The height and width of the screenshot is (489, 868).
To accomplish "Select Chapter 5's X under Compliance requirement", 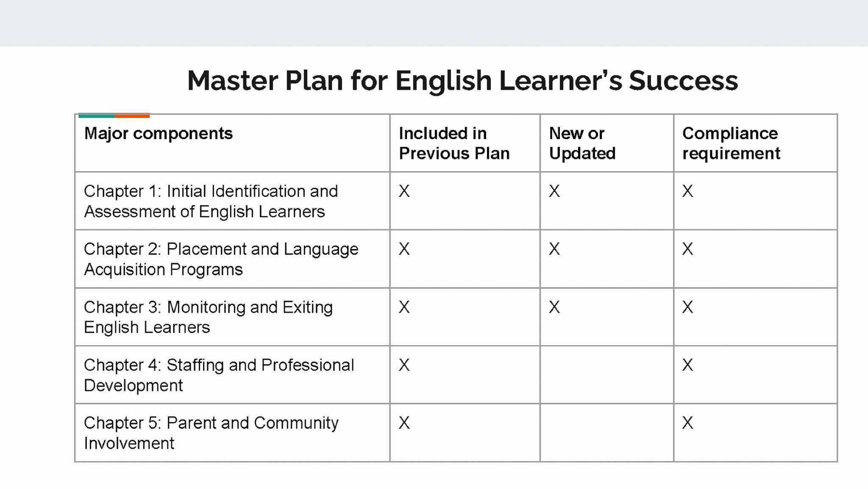I will pyautogui.click(x=687, y=423).
